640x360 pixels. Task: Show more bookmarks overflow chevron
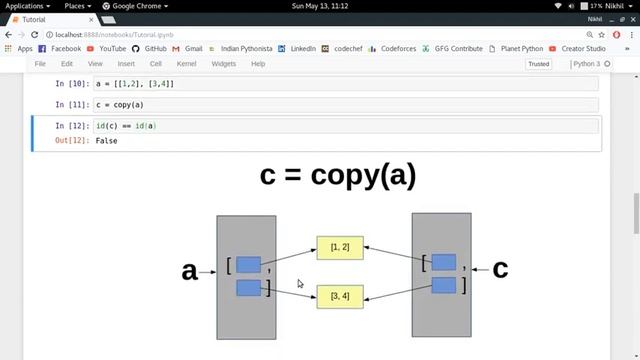click(627, 49)
